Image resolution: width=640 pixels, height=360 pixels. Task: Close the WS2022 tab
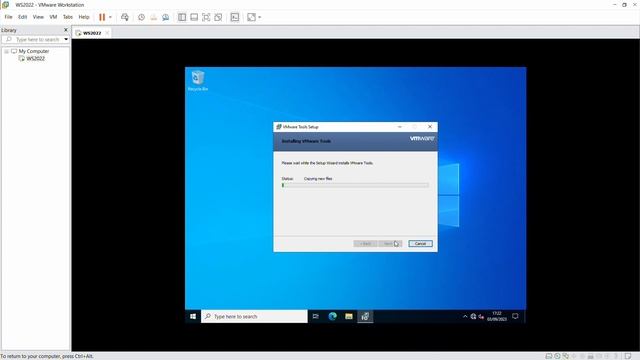[x=107, y=33]
